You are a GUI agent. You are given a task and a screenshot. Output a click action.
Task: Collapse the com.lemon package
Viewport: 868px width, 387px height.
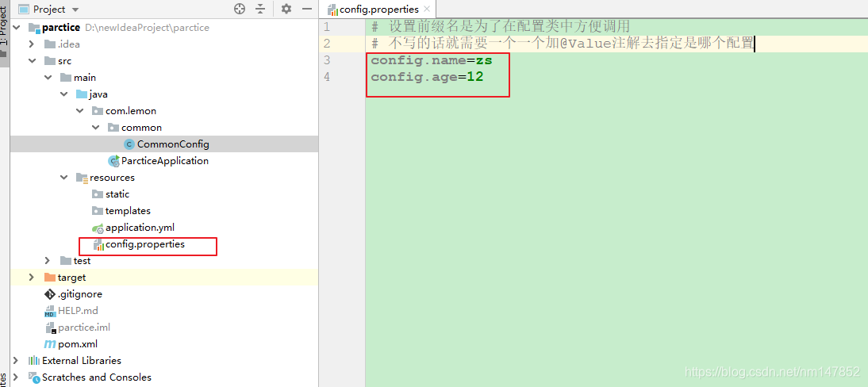click(79, 111)
